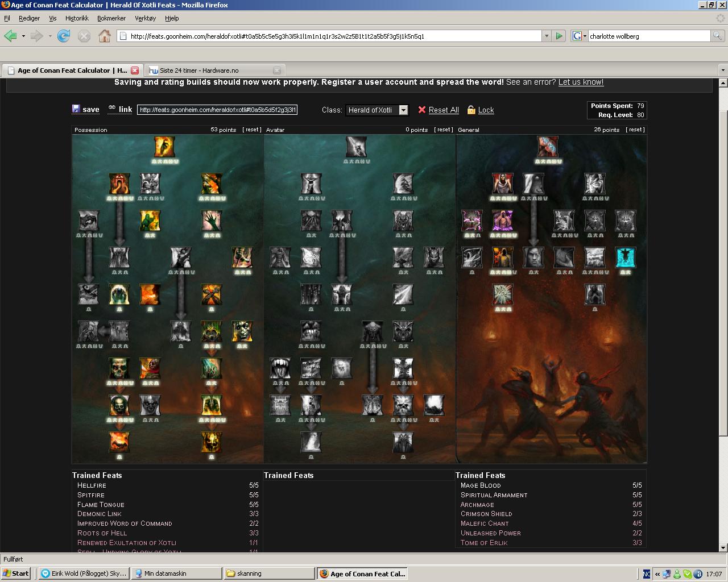Click Reset All
The height and width of the screenshot is (582, 728).
tap(439, 110)
